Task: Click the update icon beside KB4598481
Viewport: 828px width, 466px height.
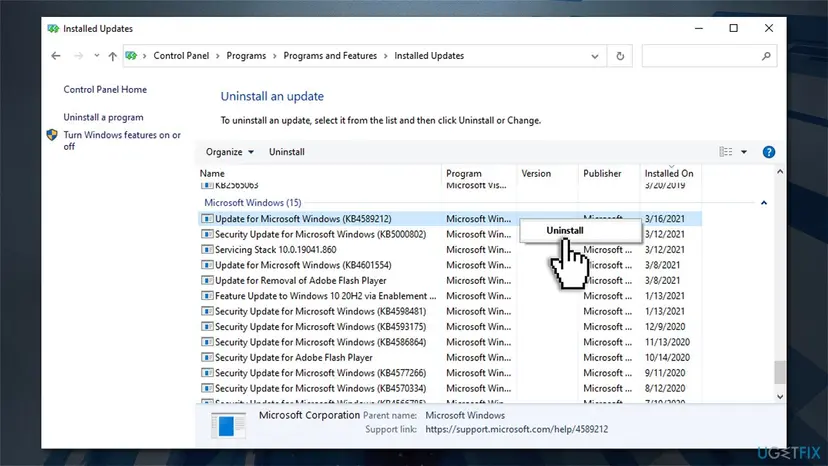Action: click(207, 311)
